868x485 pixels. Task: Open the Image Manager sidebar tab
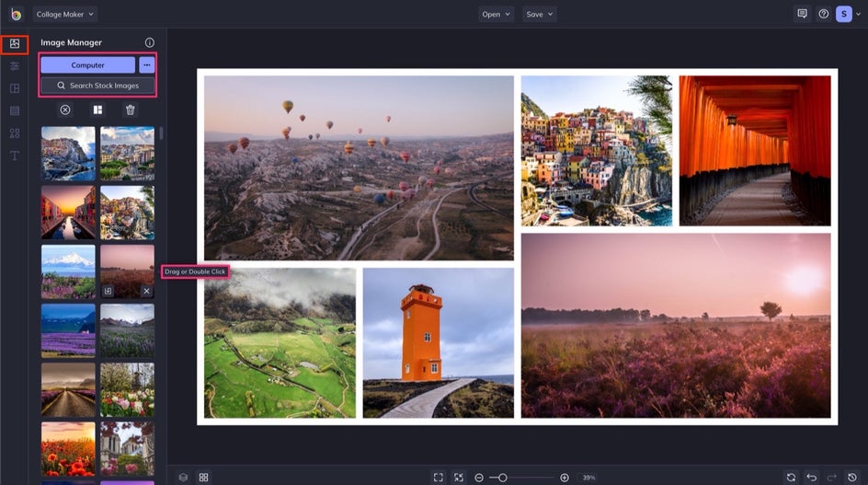[x=15, y=44]
